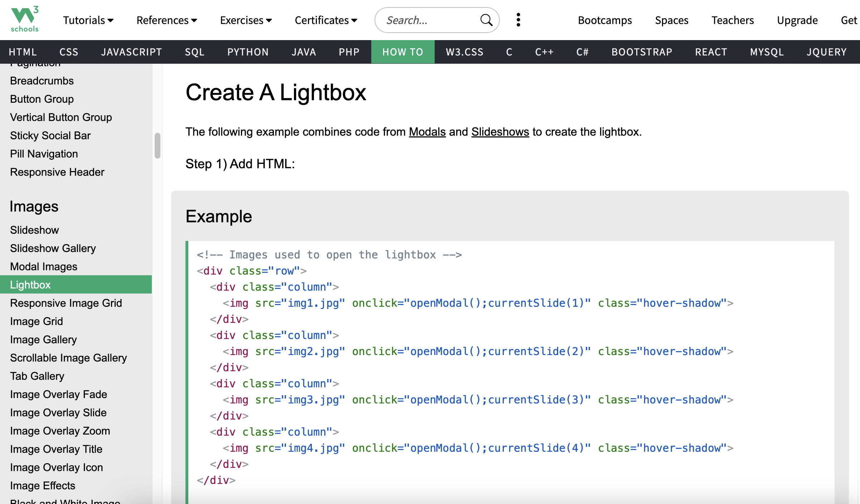Go to the Bootcamps page
Image resolution: width=860 pixels, height=504 pixels.
(x=604, y=20)
